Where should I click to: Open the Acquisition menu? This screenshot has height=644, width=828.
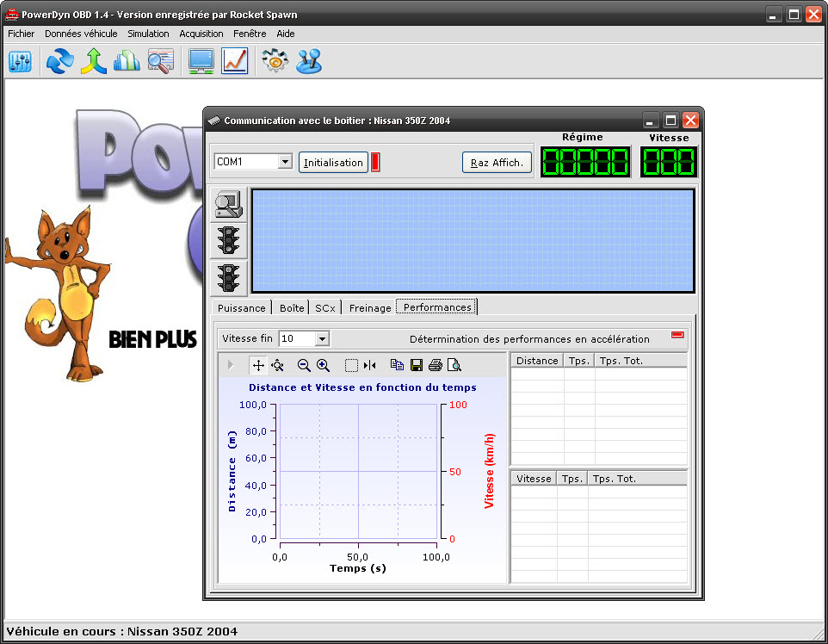(201, 34)
